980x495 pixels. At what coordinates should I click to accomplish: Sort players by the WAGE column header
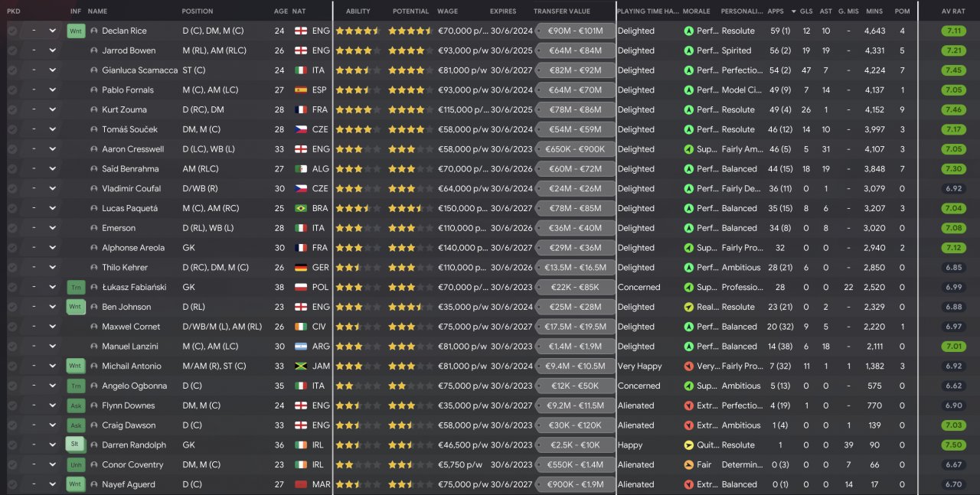coord(447,11)
